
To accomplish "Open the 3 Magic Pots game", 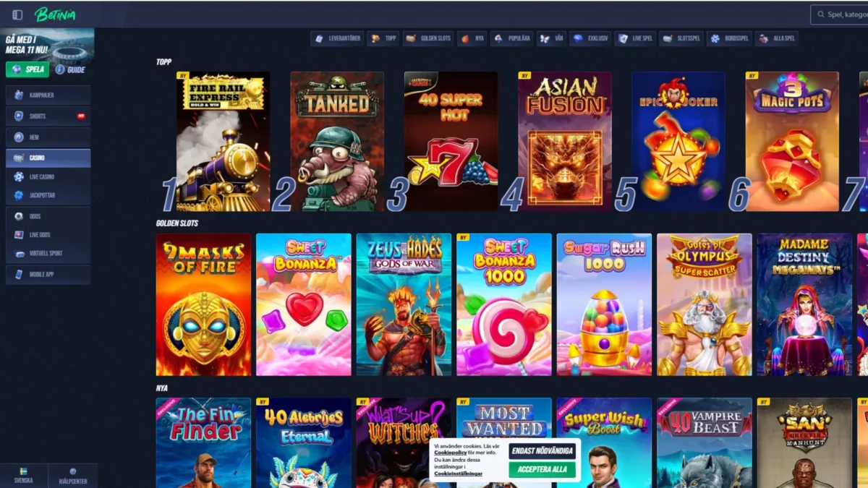I will (x=792, y=141).
